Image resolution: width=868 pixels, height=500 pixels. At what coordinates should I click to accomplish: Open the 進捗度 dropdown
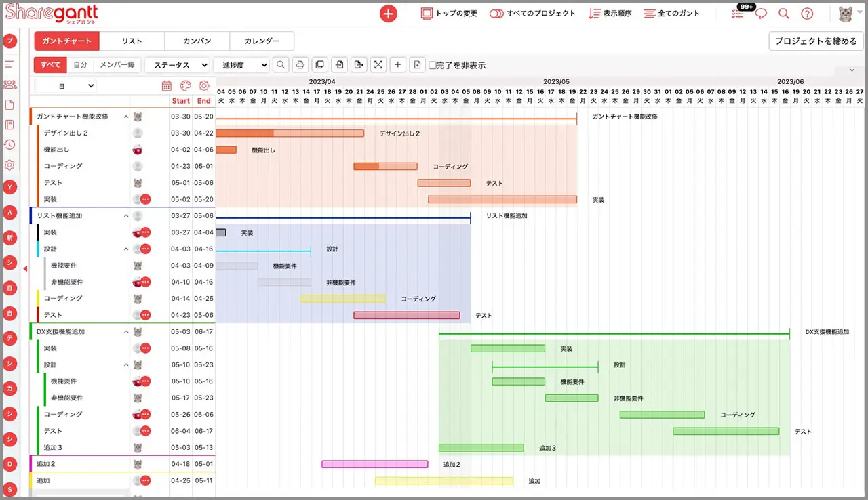coord(241,65)
